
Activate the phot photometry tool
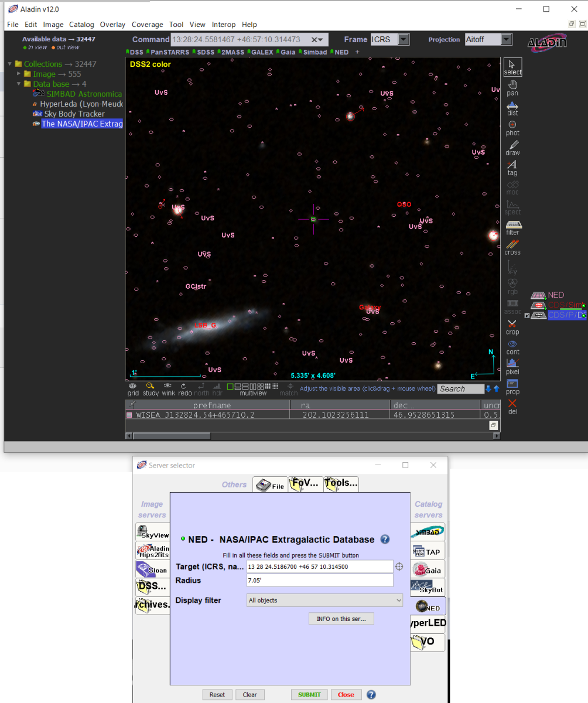(x=512, y=128)
